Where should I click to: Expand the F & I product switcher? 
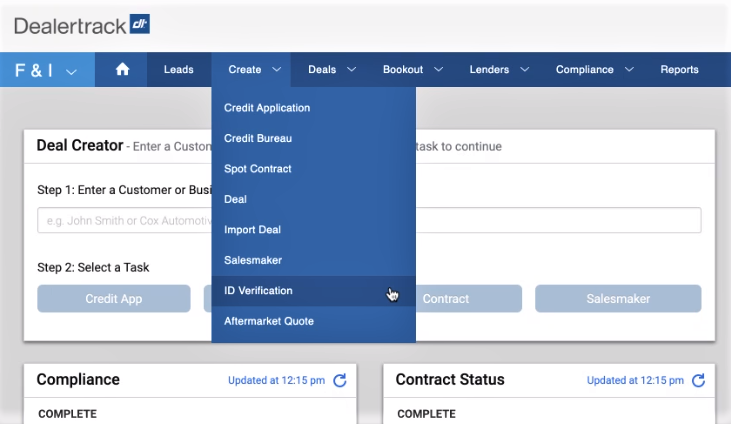point(47,70)
